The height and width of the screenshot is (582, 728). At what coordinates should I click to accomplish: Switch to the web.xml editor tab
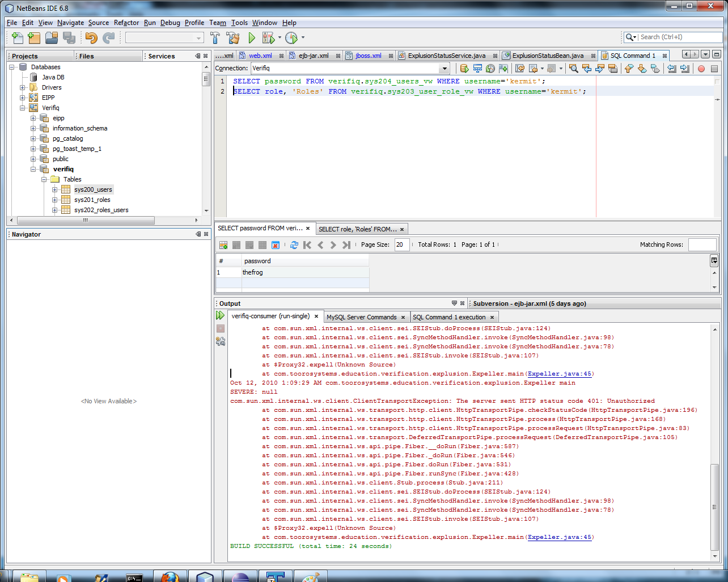pyautogui.click(x=260, y=56)
